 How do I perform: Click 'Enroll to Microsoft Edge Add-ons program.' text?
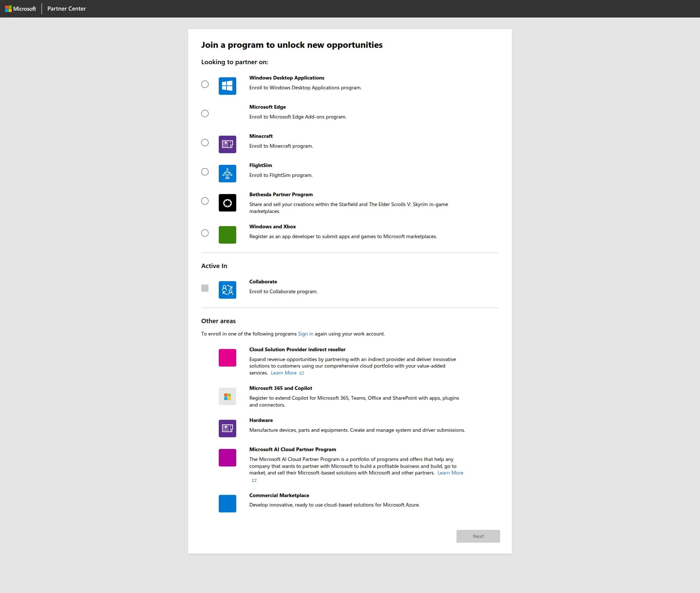tap(298, 117)
